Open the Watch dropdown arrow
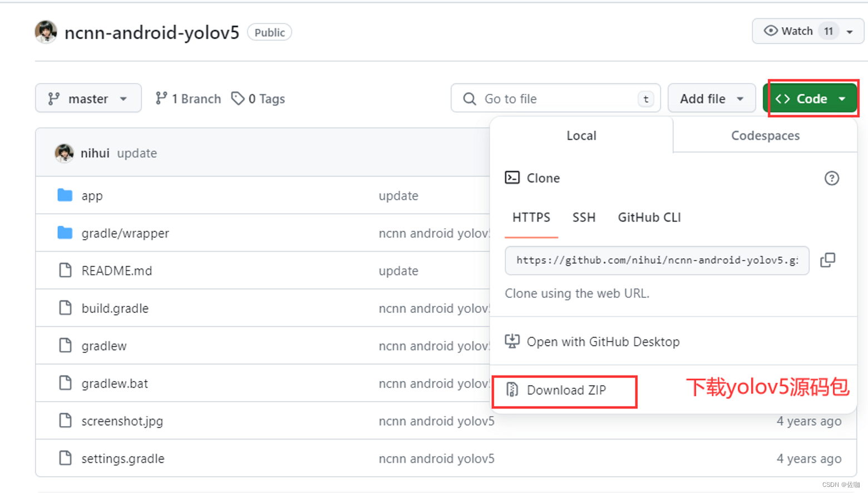 pyautogui.click(x=850, y=32)
